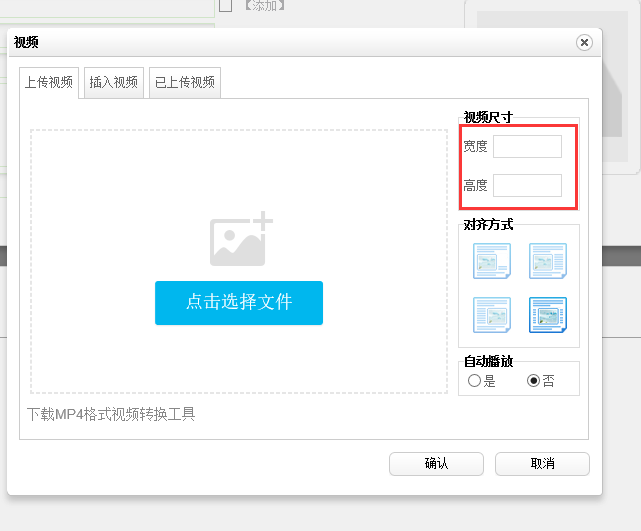Close the 视频 dialog with the X icon
This screenshot has height=531, width=641.
click(x=584, y=42)
